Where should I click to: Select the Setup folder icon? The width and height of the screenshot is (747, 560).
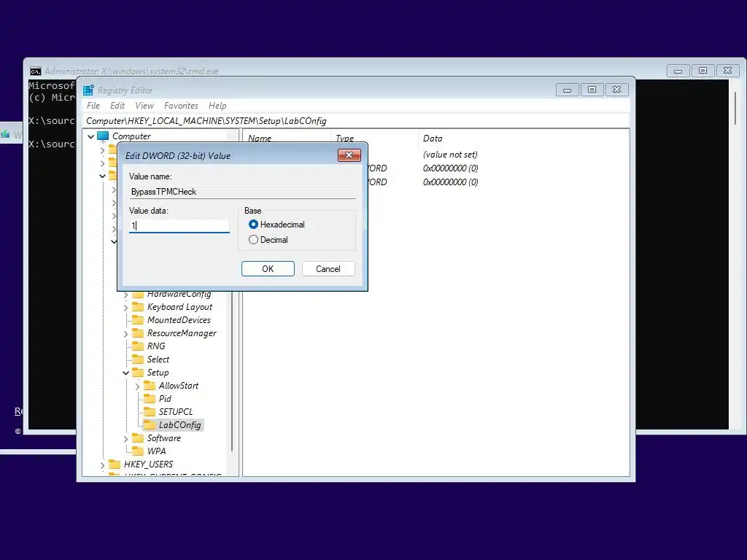click(x=138, y=372)
